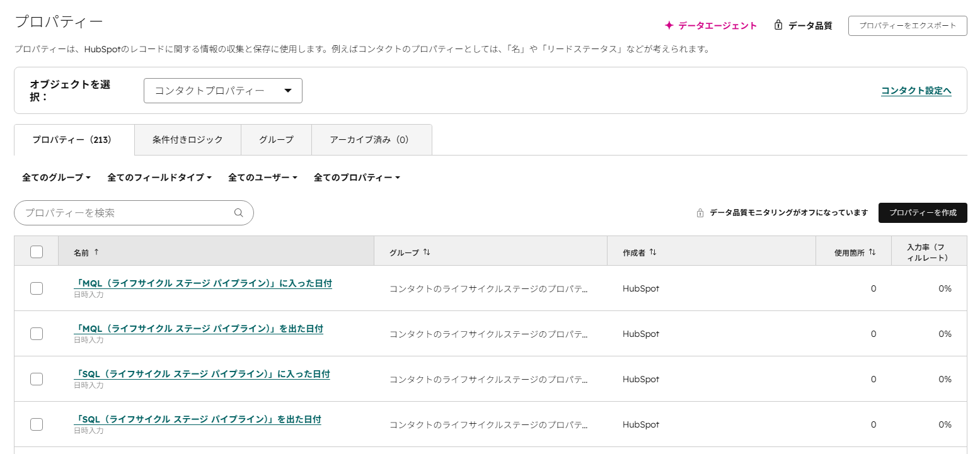Image resolution: width=980 pixels, height=454 pixels.
Task: Click HubSpot creator in MQL に入った日付 row
Action: click(x=641, y=288)
